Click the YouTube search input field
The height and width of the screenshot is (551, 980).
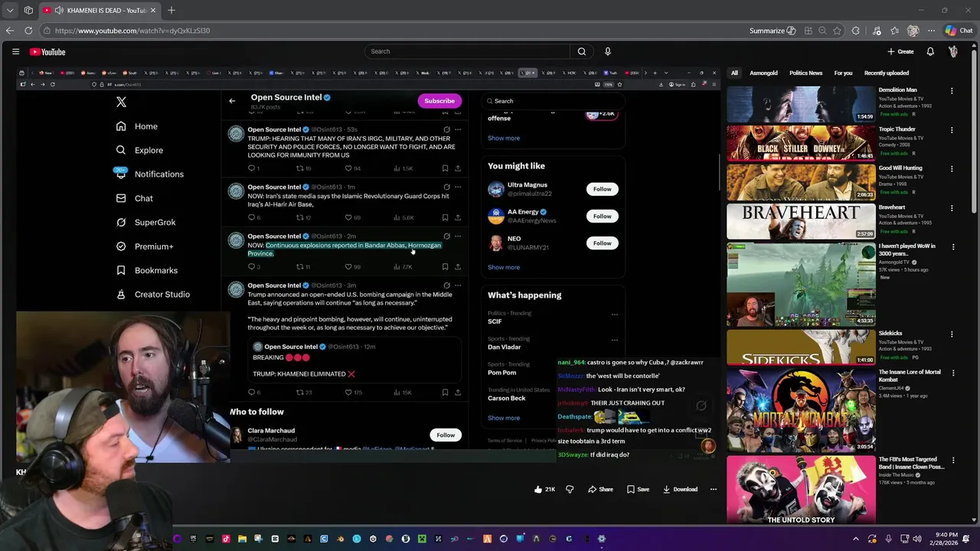pos(467,51)
